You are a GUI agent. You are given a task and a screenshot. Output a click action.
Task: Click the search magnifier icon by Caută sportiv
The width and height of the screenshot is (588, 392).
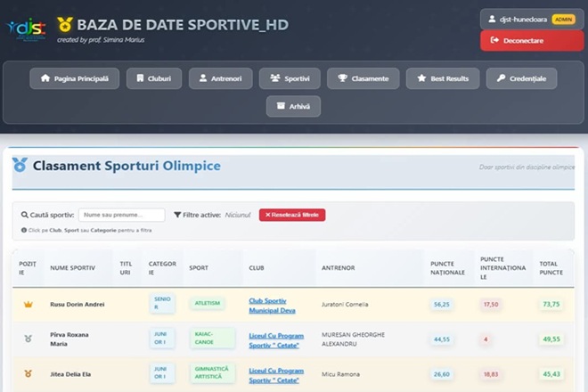tap(25, 215)
